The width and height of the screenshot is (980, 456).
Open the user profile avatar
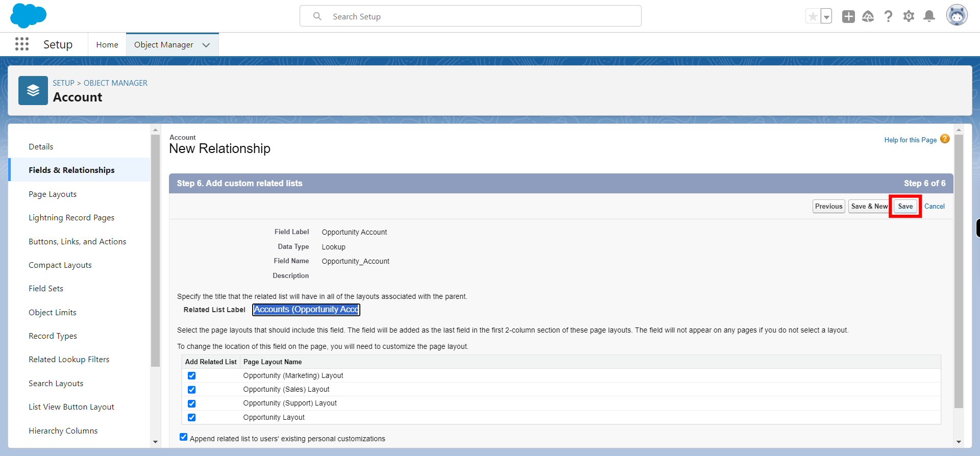point(957,16)
